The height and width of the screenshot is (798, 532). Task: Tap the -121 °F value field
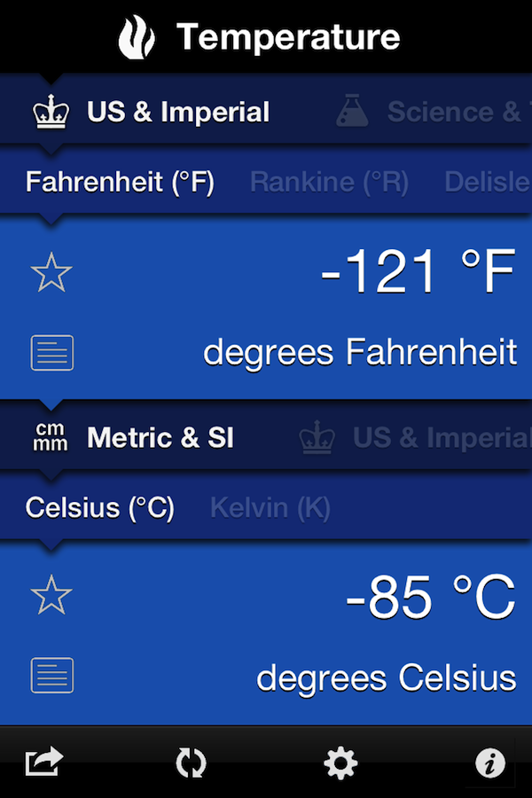point(418,272)
